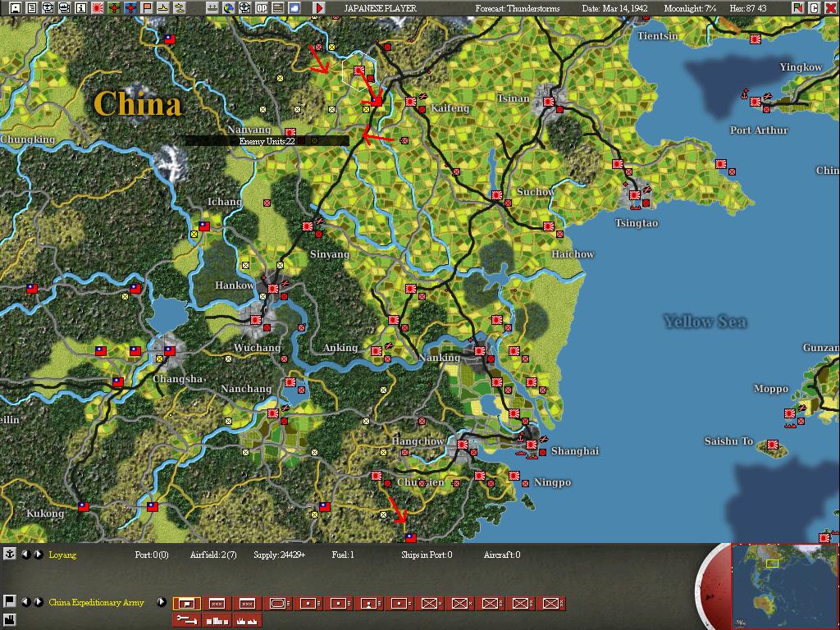Click 'Date: Mar 14, 1942' in top bar

coord(615,8)
